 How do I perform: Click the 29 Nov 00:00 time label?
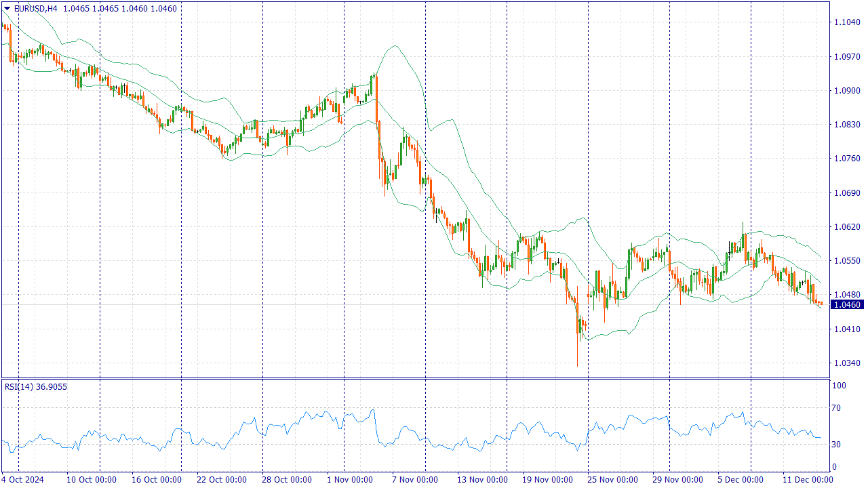point(677,480)
